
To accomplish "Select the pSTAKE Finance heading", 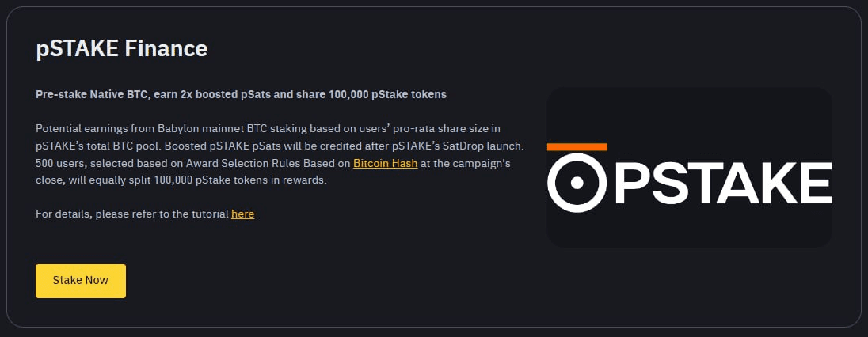I will [122, 49].
